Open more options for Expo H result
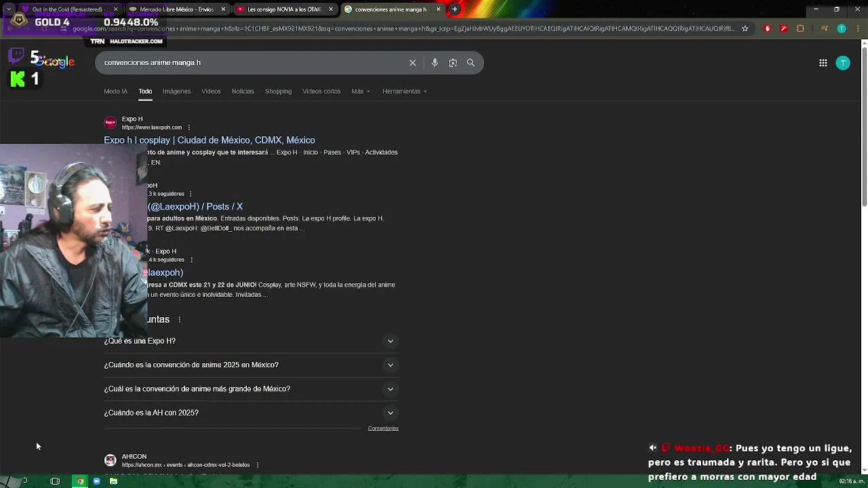Image resolution: width=868 pixels, height=488 pixels. click(x=189, y=127)
